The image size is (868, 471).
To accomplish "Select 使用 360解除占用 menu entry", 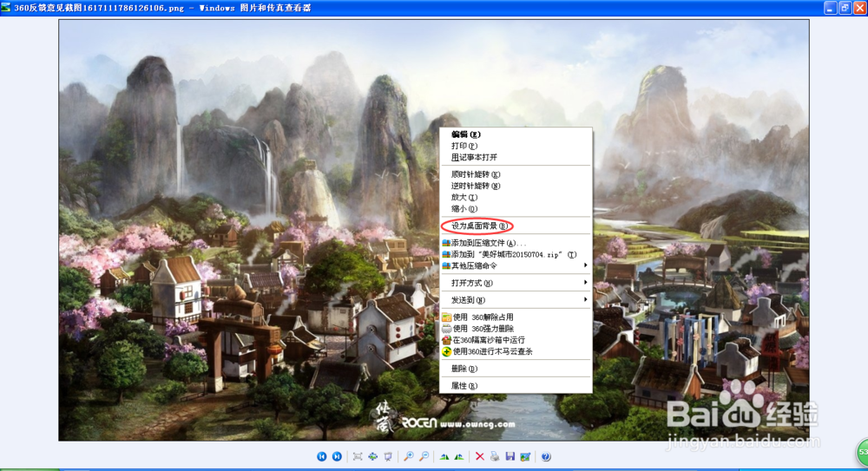I will point(516,317).
